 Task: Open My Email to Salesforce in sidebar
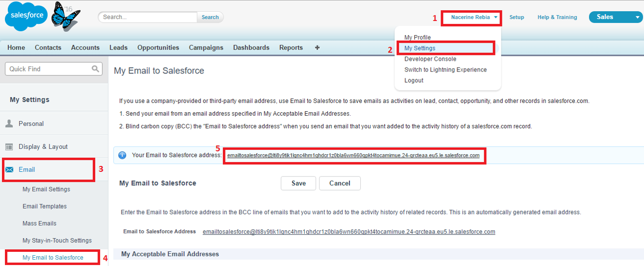(53, 258)
